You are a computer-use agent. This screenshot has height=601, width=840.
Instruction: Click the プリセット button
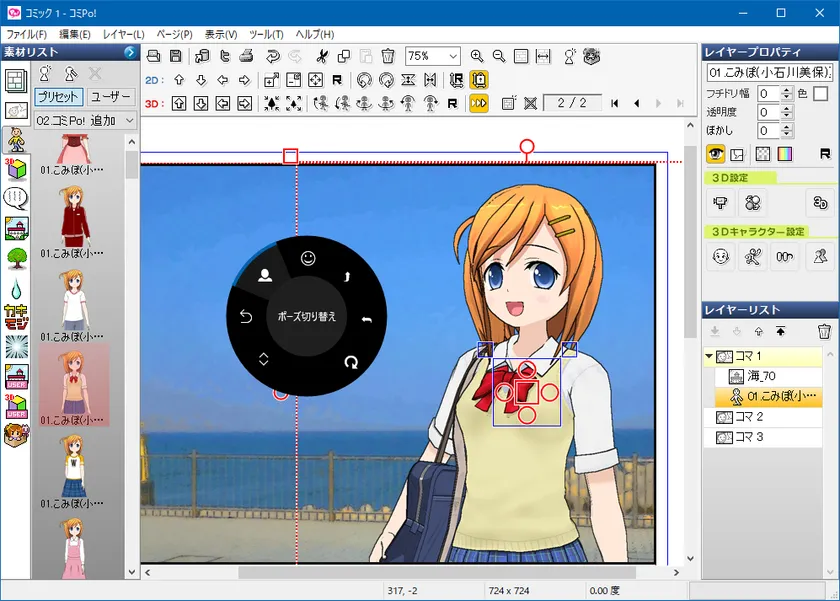[59, 97]
